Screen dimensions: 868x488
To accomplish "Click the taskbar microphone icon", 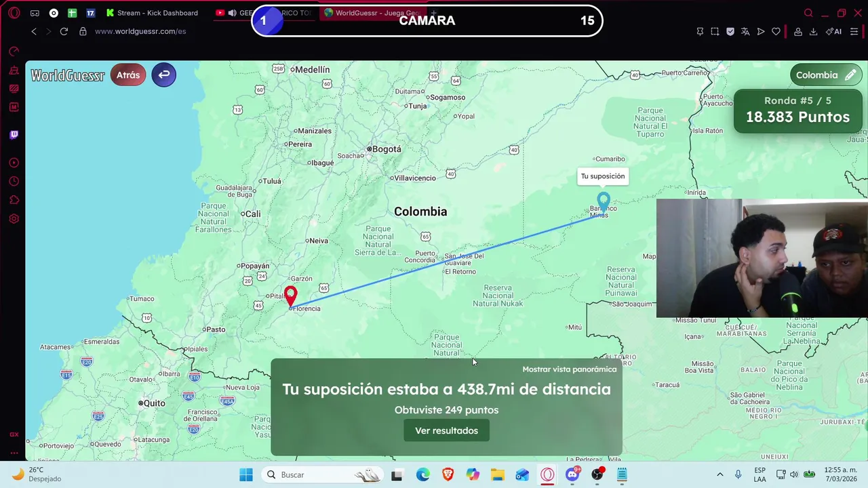I will pyautogui.click(x=738, y=474).
